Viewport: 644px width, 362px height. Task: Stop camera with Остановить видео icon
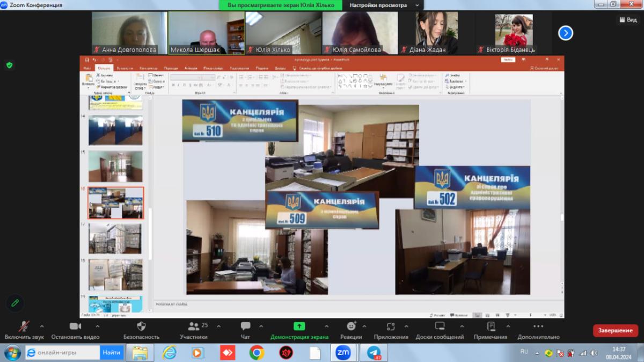click(x=75, y=326)
